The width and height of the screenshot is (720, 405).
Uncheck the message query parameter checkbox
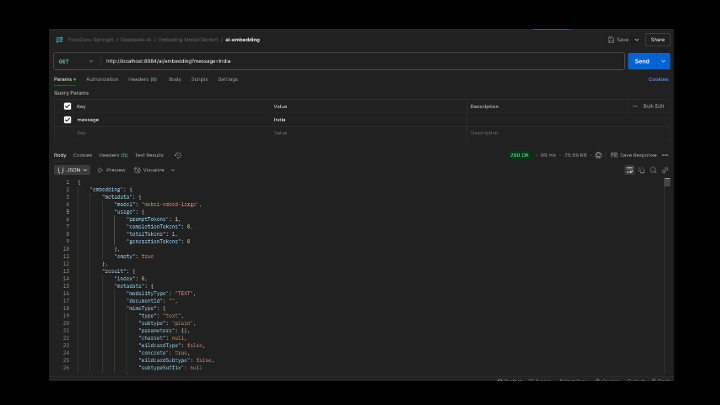coord(67,119)
